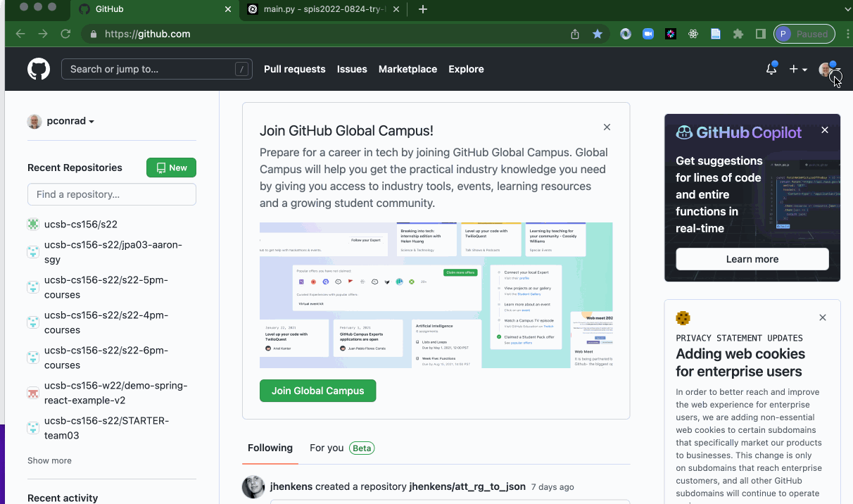Click the share icon in the address bar
The height and width of the screenshot is (504, 853).
point(574,33)
